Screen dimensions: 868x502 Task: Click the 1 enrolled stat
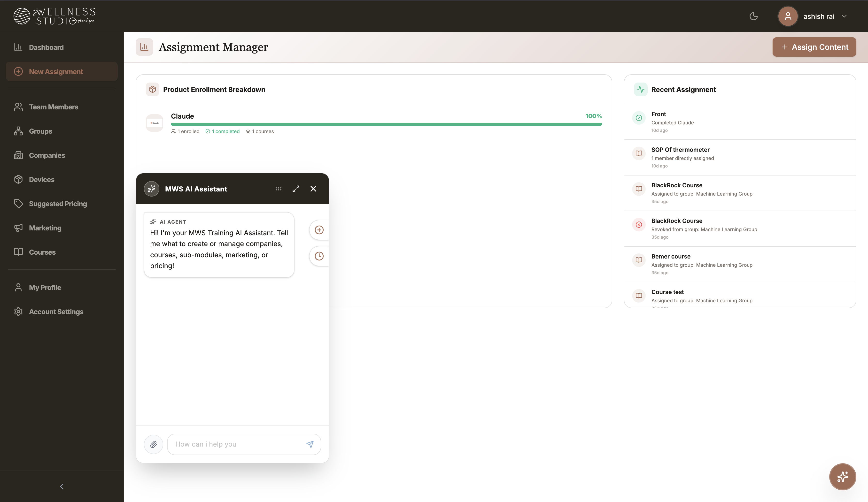[x=185, y=131]
